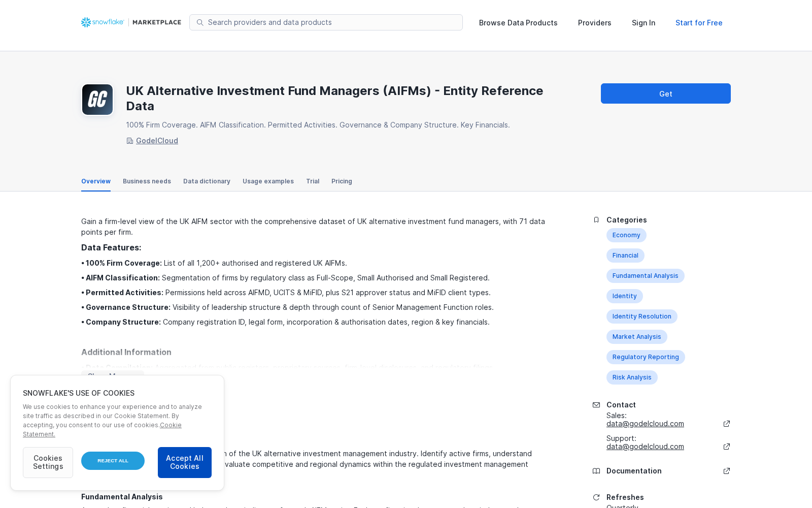Screen dimensions: 812x508
Task: Click the 100% Firm Coverage bullet
Action: click(214, 263)
